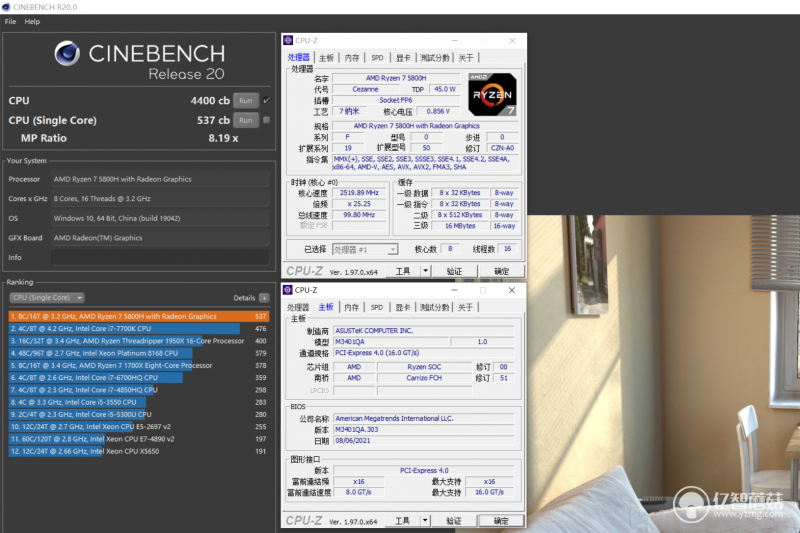Click the Ryzen 7 logo in CPU-Z
Screen dimensions: 800x533
[x=492, y=94]
